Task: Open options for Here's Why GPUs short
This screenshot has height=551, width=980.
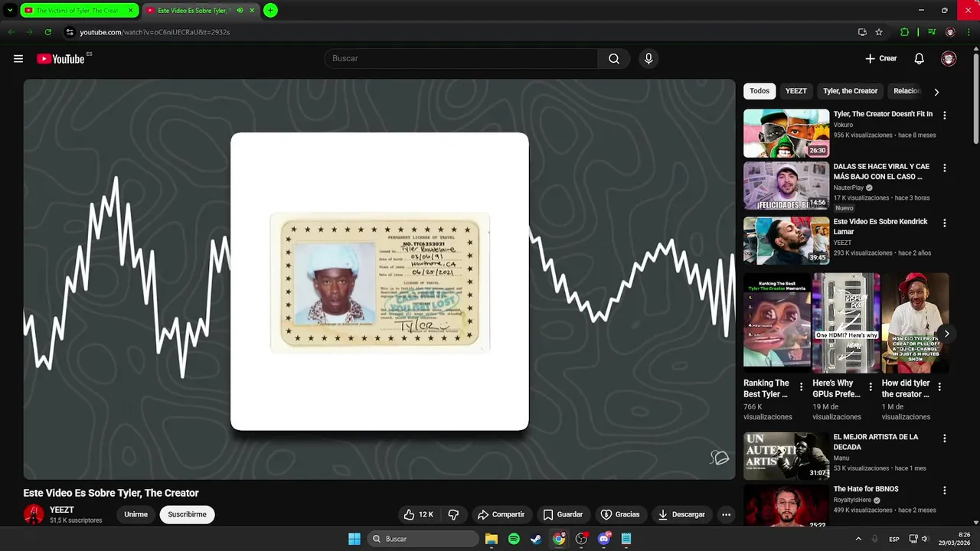Action: coord(871,387)
